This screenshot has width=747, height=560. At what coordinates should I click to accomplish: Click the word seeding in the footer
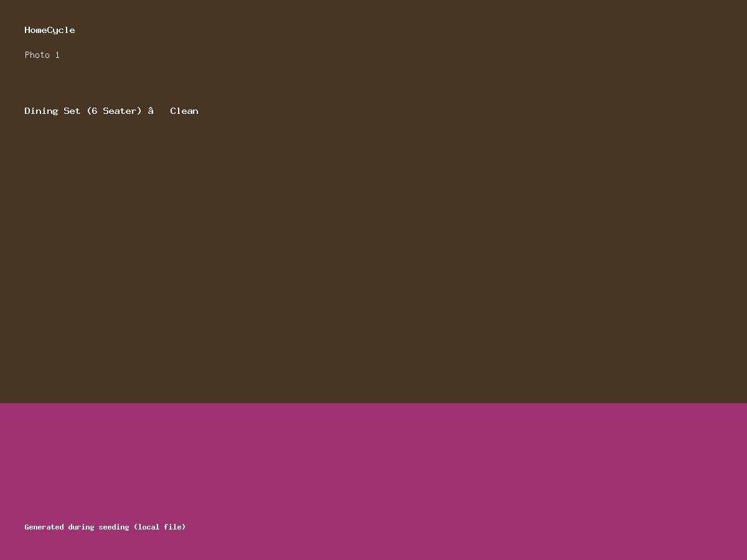point(113,527)
